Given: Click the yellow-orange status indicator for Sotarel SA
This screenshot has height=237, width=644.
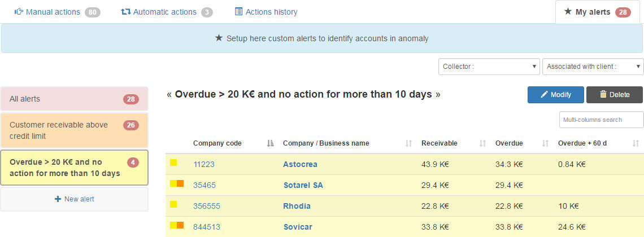Looking at the screenshot, I should 177,184.
